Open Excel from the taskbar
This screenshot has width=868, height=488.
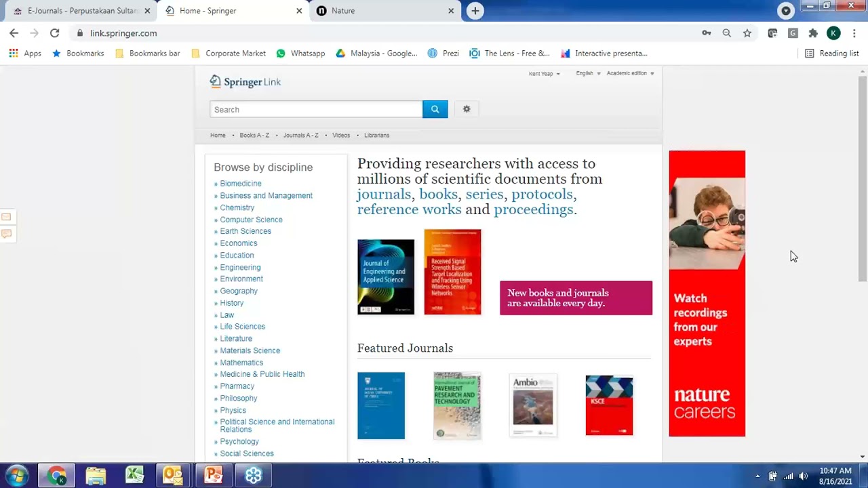135,476
